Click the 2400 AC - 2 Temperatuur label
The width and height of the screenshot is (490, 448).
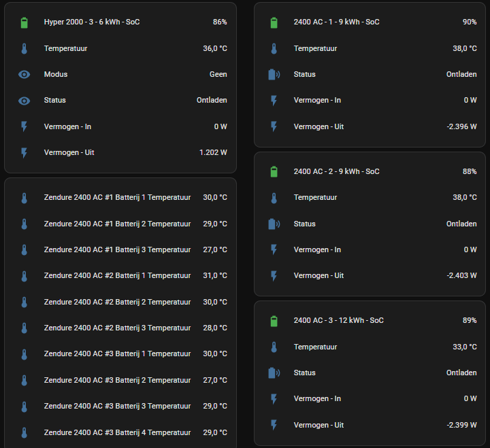(x=315, y=197)
